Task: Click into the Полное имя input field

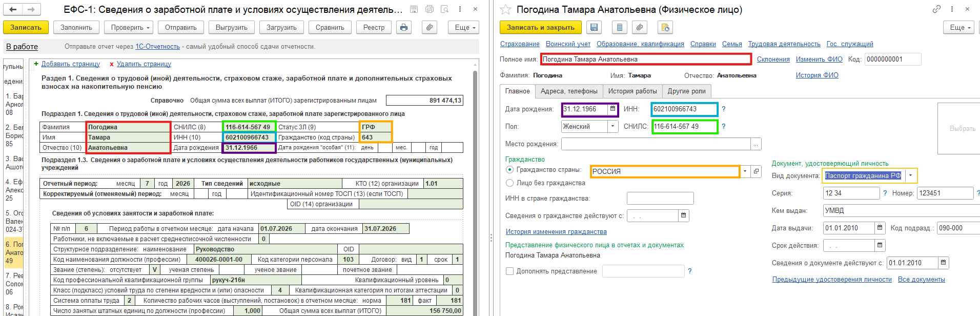Action: 646,60
